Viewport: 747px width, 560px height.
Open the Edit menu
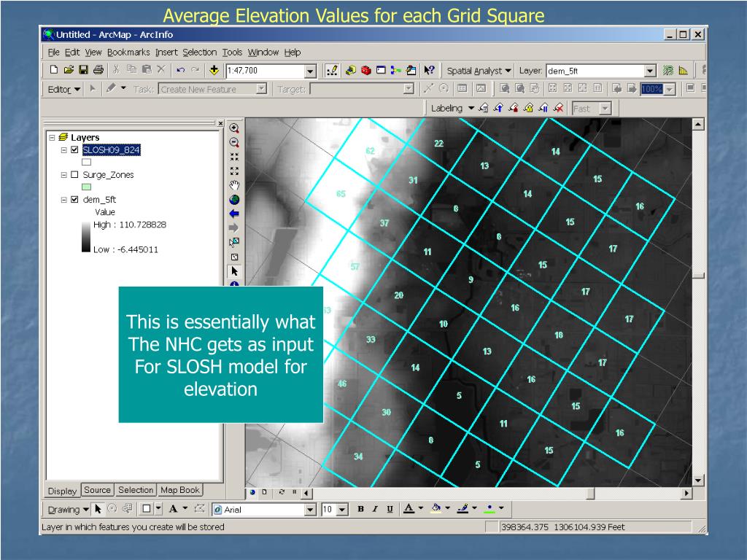pyautogui.click(x=72, y=52)
